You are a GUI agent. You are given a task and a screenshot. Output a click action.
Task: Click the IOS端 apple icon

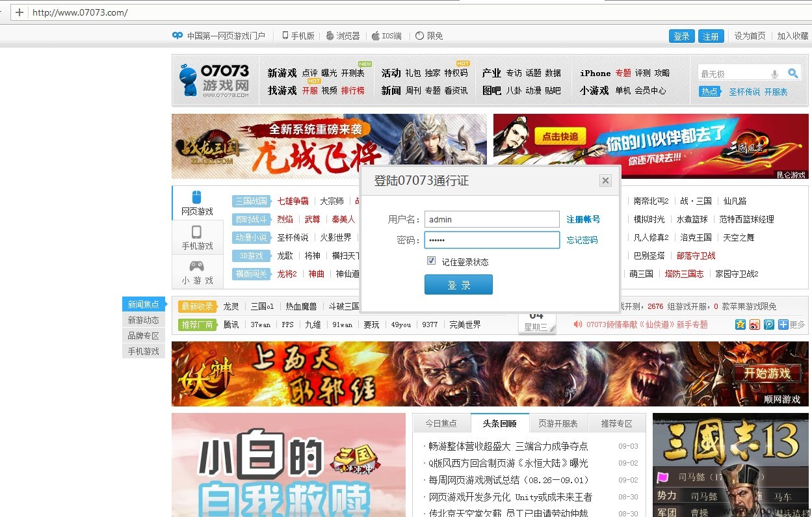click(x=375, y=36)
